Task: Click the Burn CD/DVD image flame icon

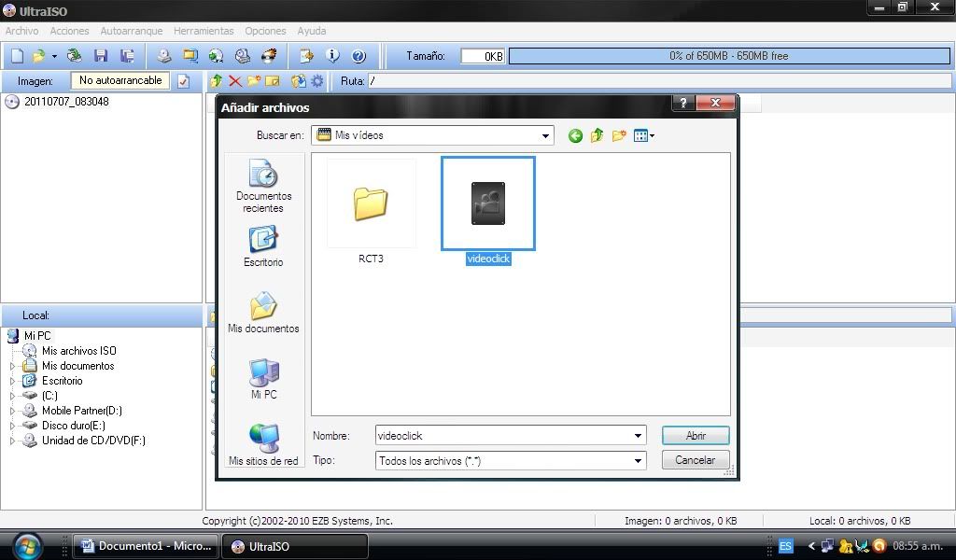Action: pos(269,56)
